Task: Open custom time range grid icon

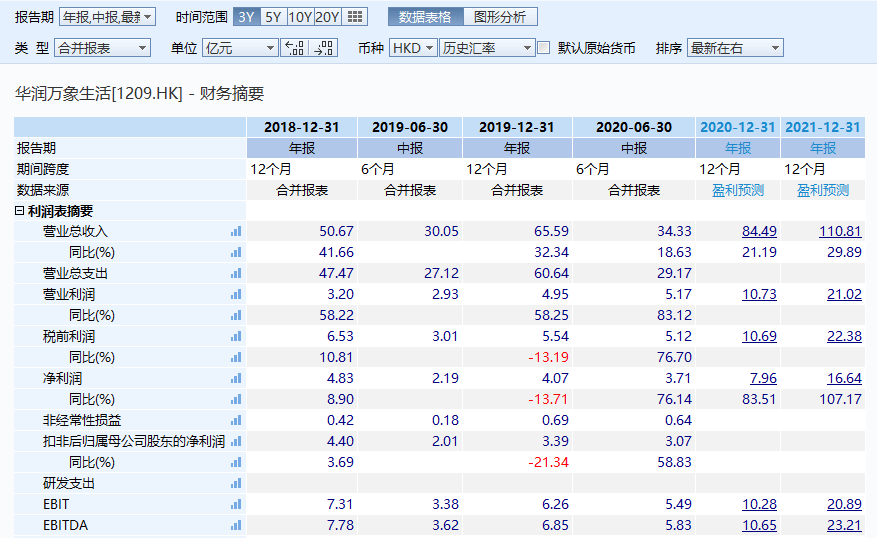Action: pyautogui.click(x=356, y=17)
